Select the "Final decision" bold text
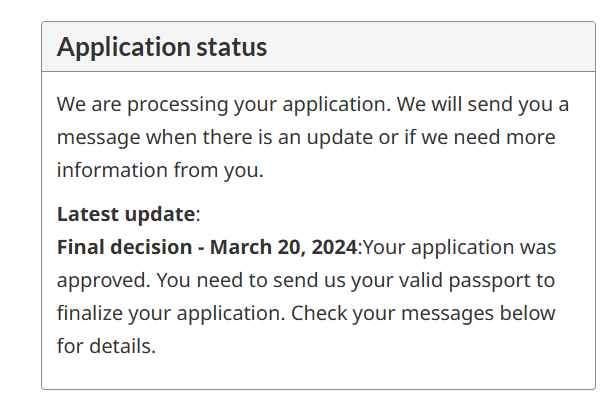 (x=126, y=247)
